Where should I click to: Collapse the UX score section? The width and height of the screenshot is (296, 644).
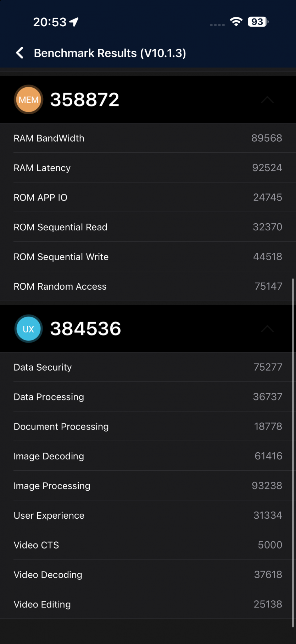click(x=267, y=329)
